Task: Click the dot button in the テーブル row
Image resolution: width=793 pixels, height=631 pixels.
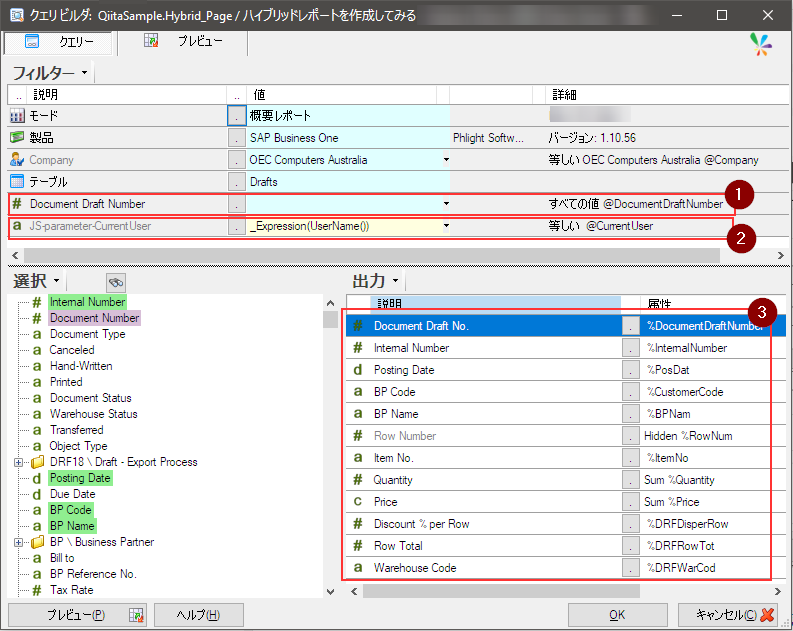Action: pos(237,182)
